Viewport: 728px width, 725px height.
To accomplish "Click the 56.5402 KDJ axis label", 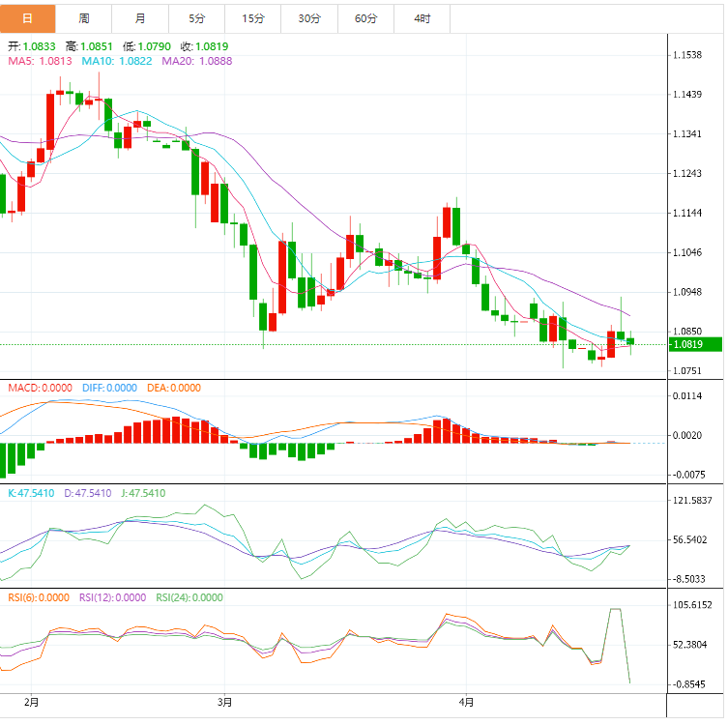I will [x=690, y=539].
